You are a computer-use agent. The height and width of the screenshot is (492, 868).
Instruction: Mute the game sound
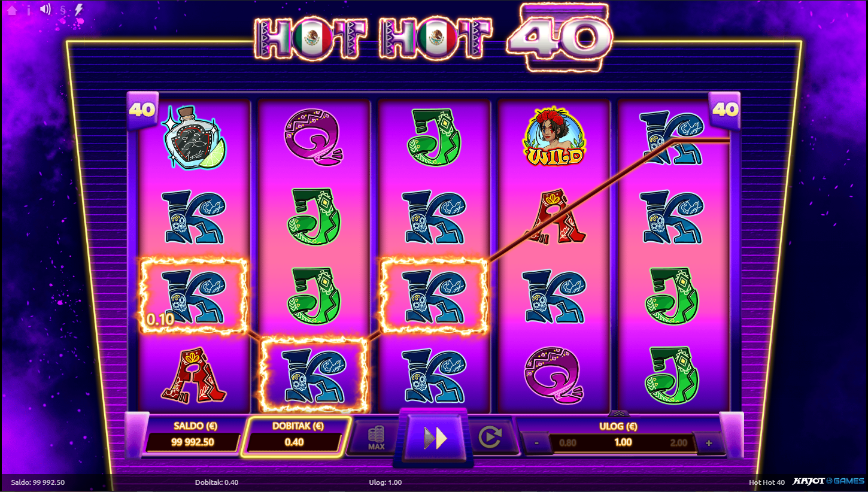tap(45, 10)
